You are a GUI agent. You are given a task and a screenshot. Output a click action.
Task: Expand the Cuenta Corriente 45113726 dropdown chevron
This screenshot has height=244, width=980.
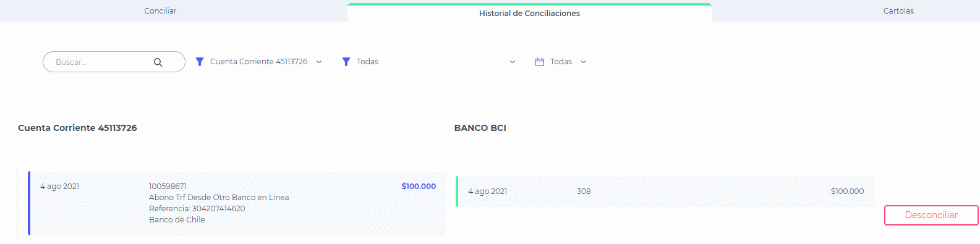tap(319, 62)
